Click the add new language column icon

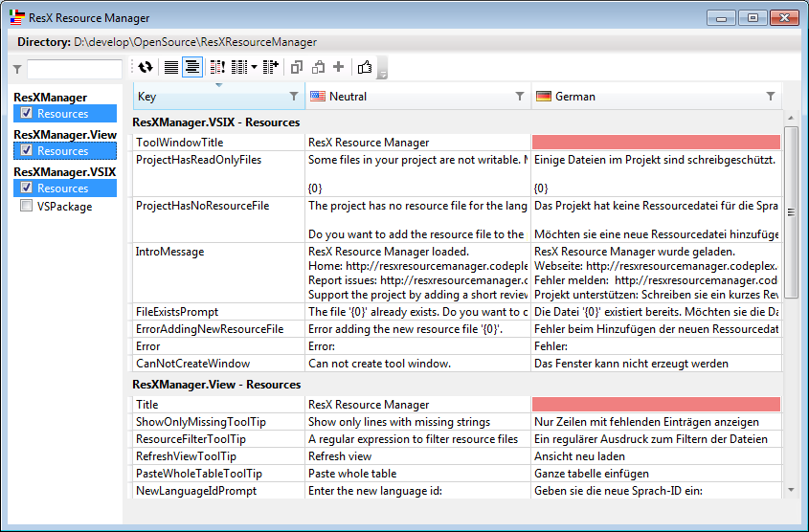pyautogui.click(x=270, y=67)
